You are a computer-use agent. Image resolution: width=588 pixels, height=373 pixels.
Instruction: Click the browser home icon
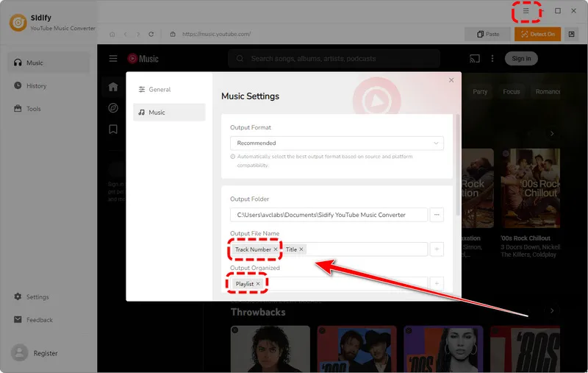pos(112,34)
